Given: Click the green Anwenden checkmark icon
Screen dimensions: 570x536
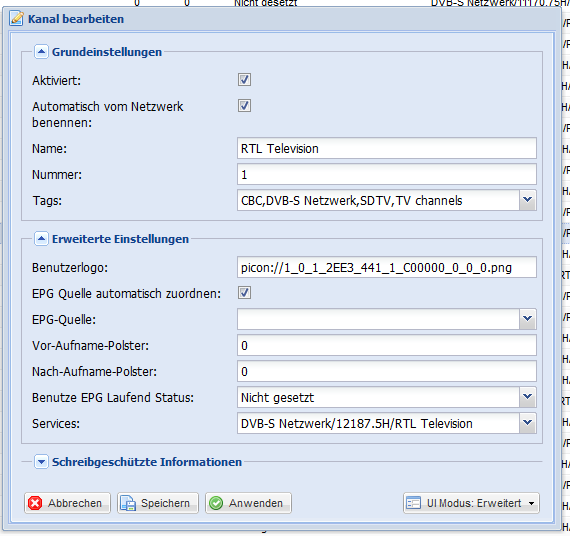Looking at the screenshot, I should click(216, 503).
